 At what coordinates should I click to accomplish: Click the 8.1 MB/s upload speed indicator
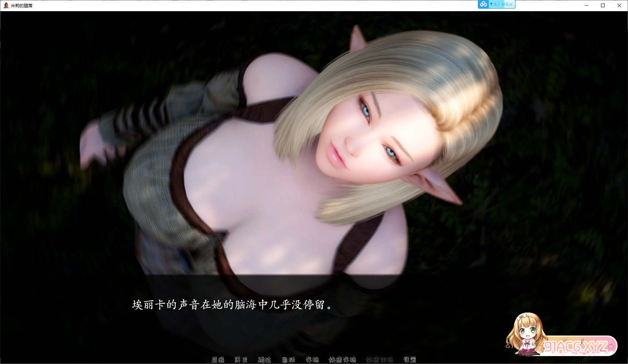(502, 4)
